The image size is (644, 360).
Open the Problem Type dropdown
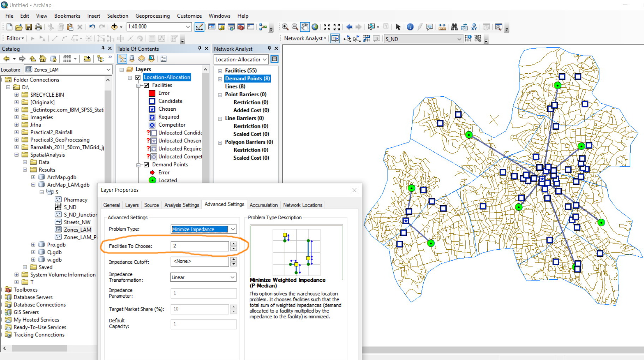(233, 229)
